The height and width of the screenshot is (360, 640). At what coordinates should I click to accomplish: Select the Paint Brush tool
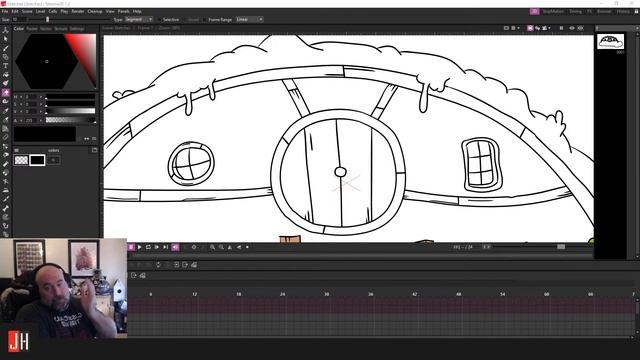[6, 84]
